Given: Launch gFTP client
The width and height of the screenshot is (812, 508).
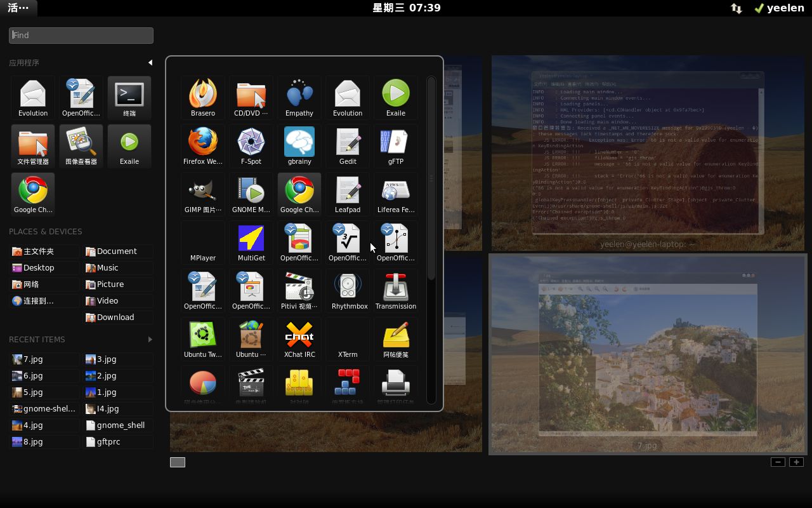Looking at the screenshot, I should 396,146.
